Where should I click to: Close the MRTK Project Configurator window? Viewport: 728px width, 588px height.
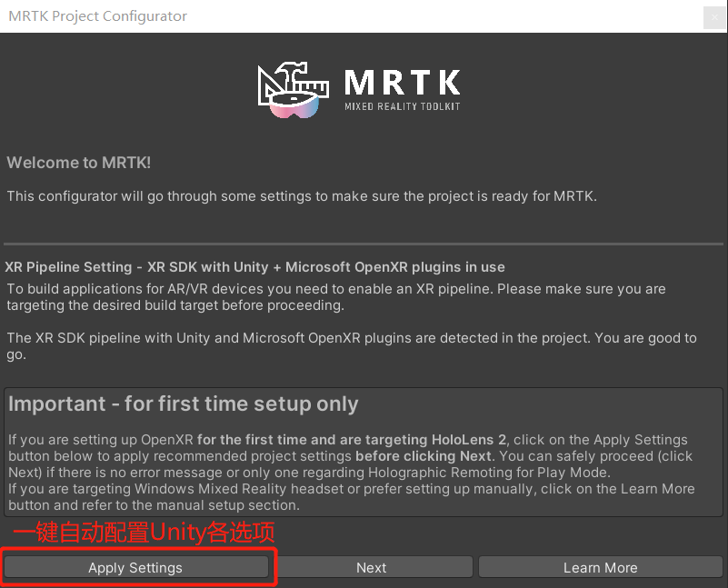click(x=714, y=17)
